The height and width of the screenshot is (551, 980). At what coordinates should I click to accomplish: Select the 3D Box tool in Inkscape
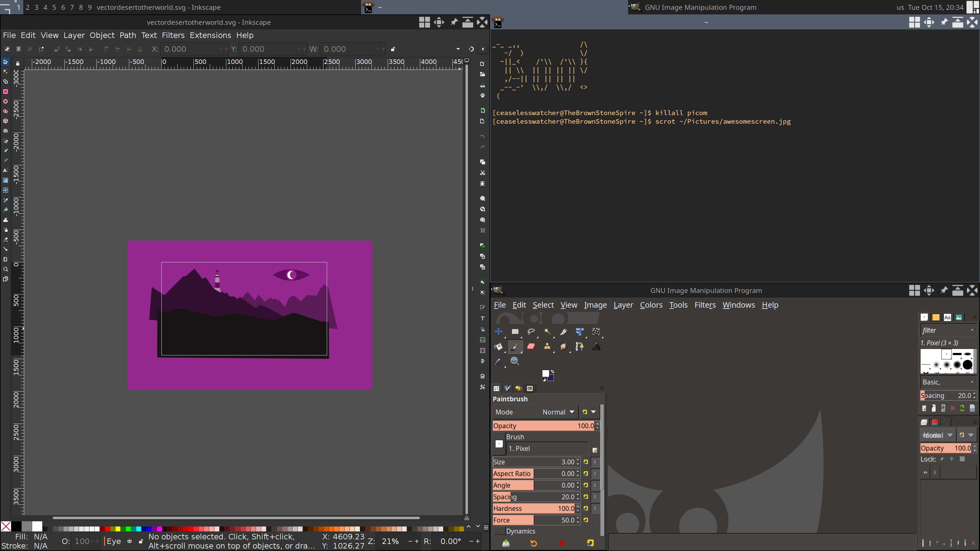tap(5, 121)
